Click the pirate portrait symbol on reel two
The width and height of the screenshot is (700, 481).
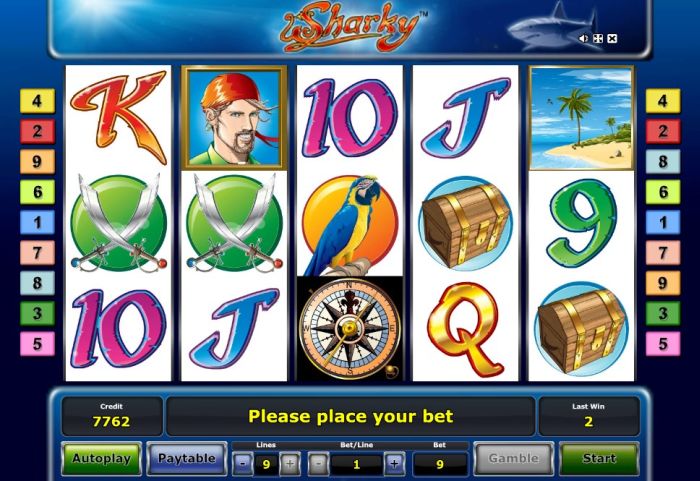pos(234,118)
